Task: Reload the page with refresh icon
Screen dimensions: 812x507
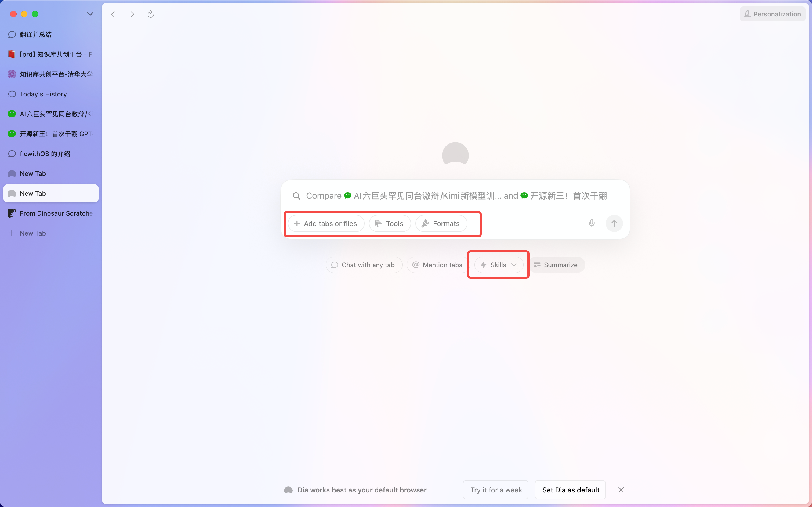Action: click(151, 14)
